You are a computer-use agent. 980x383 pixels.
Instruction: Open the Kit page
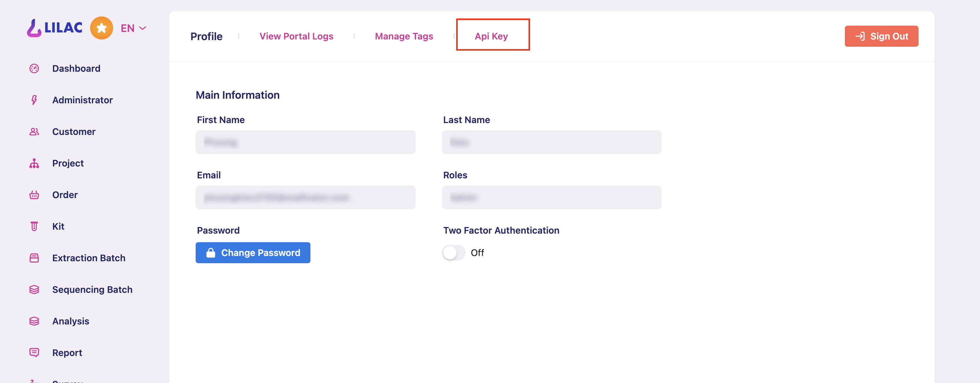click(x=58, y=226)
